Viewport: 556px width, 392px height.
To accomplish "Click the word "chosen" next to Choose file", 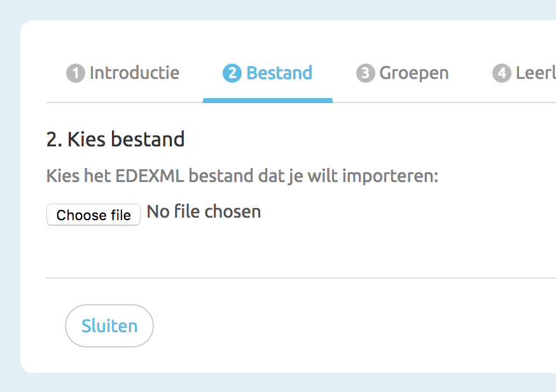I will (x=235, y=212).
